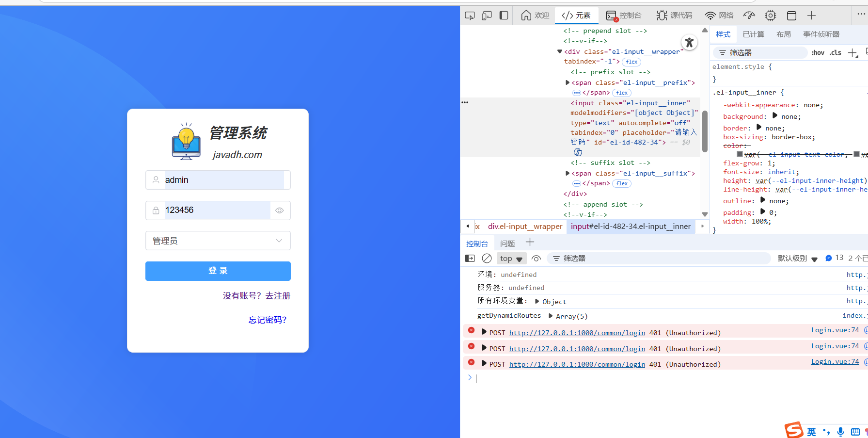Switch to the Computed (已计算) tab
Viewport: 868px width, 438px height.
coord(753,34)
